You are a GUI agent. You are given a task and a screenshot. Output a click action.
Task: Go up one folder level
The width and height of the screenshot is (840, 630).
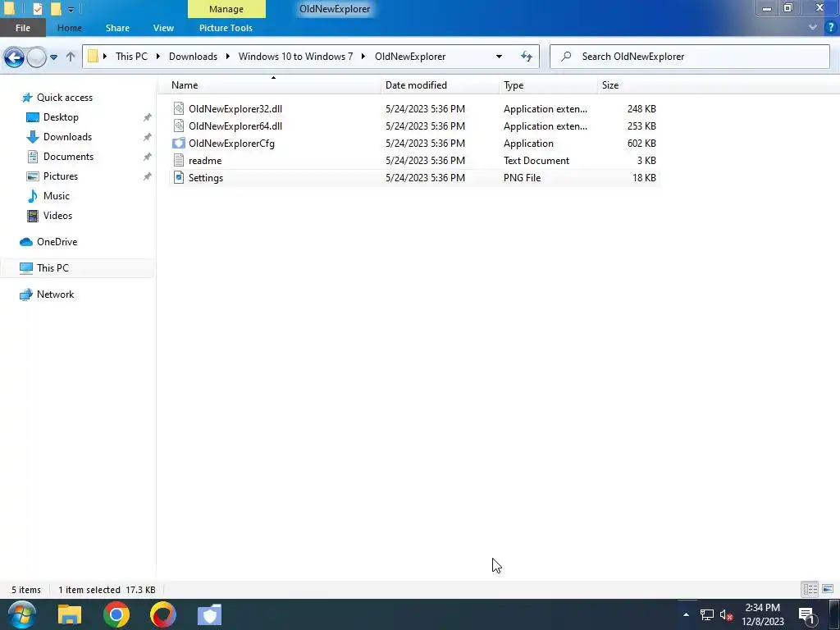(71, 57)
